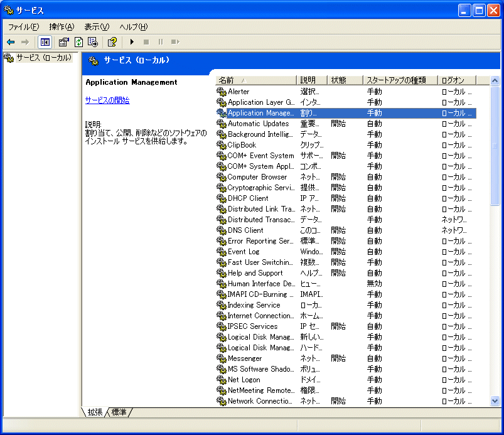Image resolution: width=504 pixels, height=435 pixels.
Task: Select the MS Software Shado... row
Action: point(346,369)
